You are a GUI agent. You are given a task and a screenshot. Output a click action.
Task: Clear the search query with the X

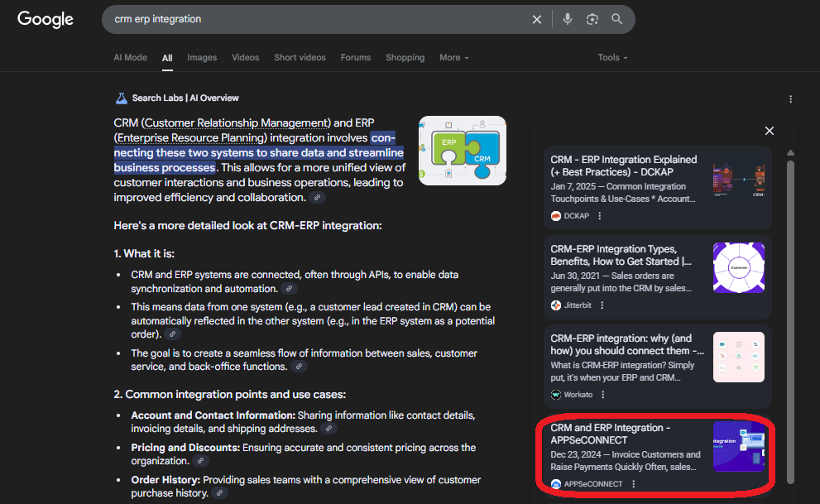[536, 19]
